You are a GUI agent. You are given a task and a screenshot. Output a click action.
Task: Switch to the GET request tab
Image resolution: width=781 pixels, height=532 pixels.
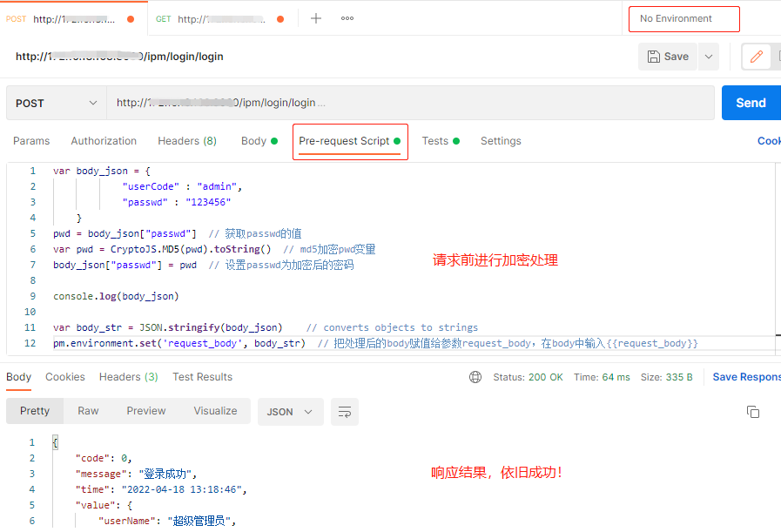pyautogui.click(x=219, y=19)
